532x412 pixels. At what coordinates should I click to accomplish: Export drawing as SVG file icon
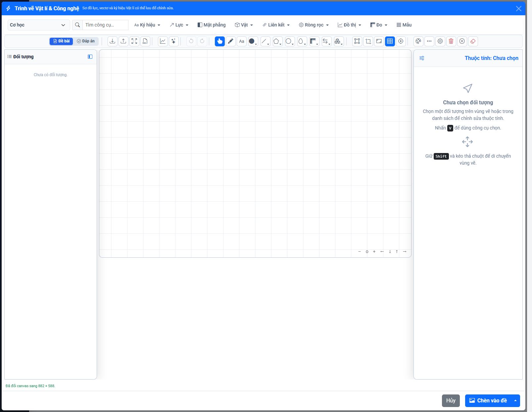point(145,41)
